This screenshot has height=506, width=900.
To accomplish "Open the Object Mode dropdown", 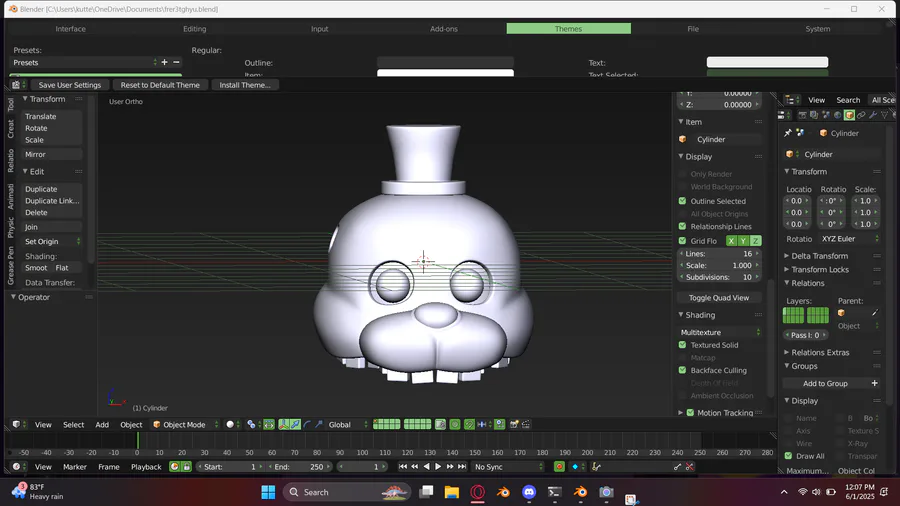I will coord(185,425).
